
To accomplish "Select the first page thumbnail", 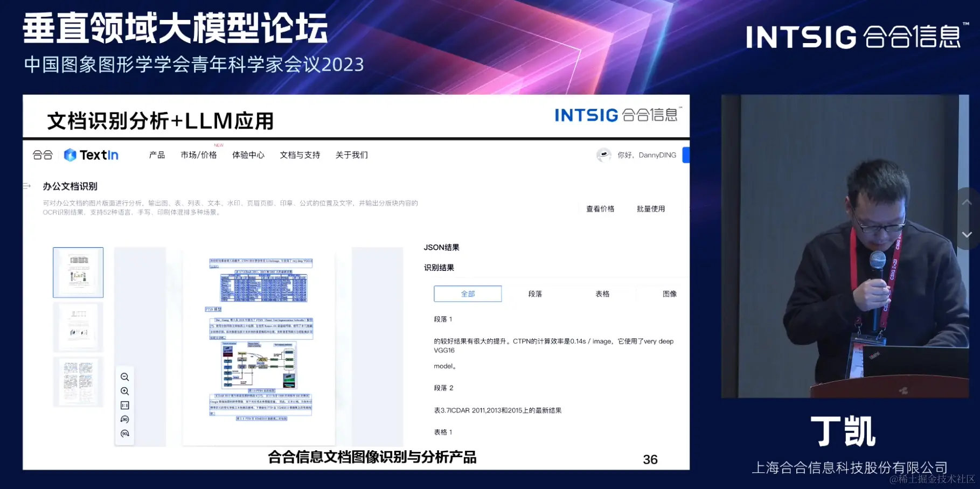I will pos(78,273).
